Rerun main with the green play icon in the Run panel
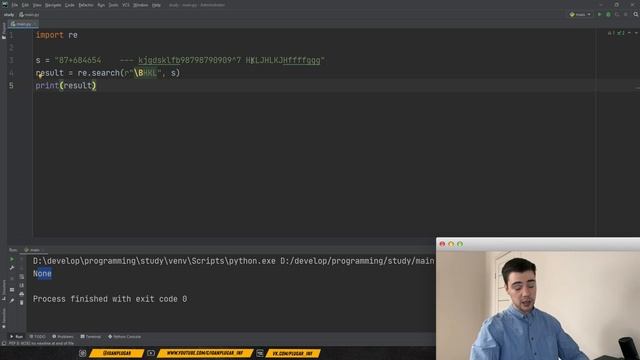This screenshot has height=360, width=640. pos(12,259)
